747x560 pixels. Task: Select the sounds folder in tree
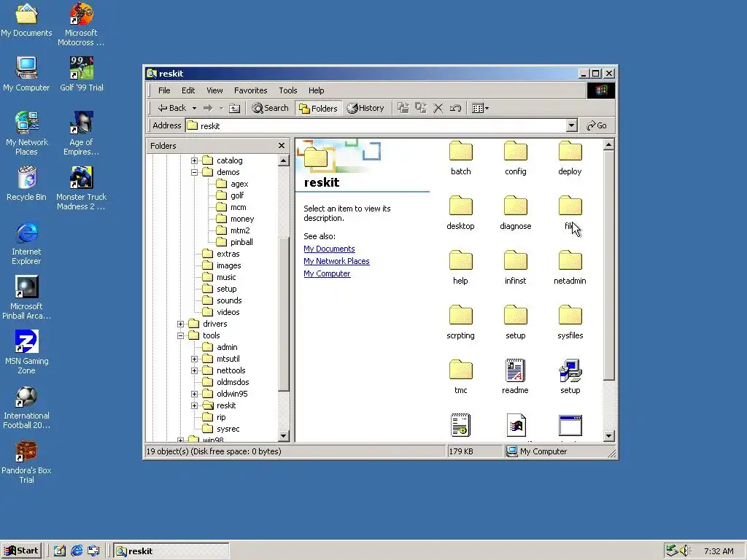[x=222, y=300]
